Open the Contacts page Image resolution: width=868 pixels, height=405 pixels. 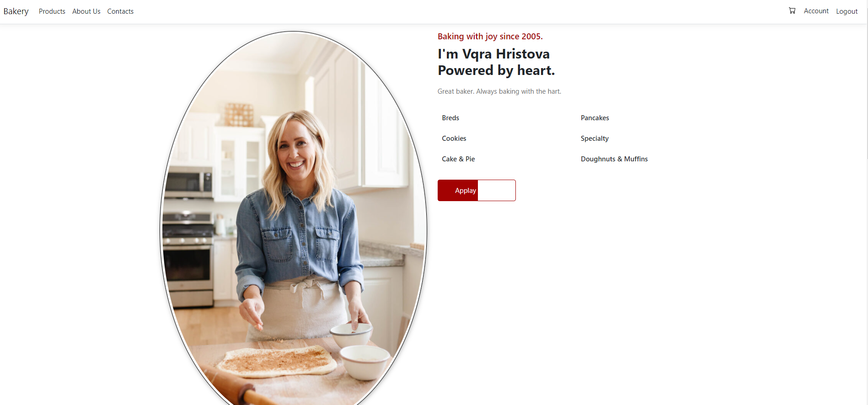coord(120,11)
